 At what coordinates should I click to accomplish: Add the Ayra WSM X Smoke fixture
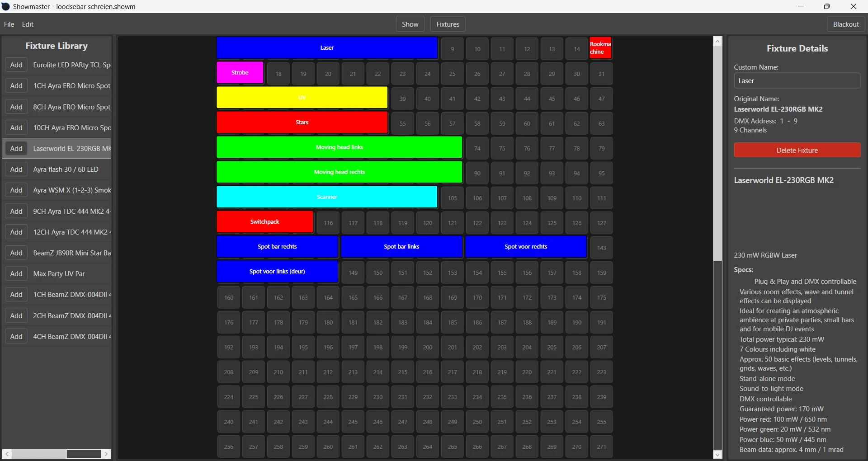point(16,190)
